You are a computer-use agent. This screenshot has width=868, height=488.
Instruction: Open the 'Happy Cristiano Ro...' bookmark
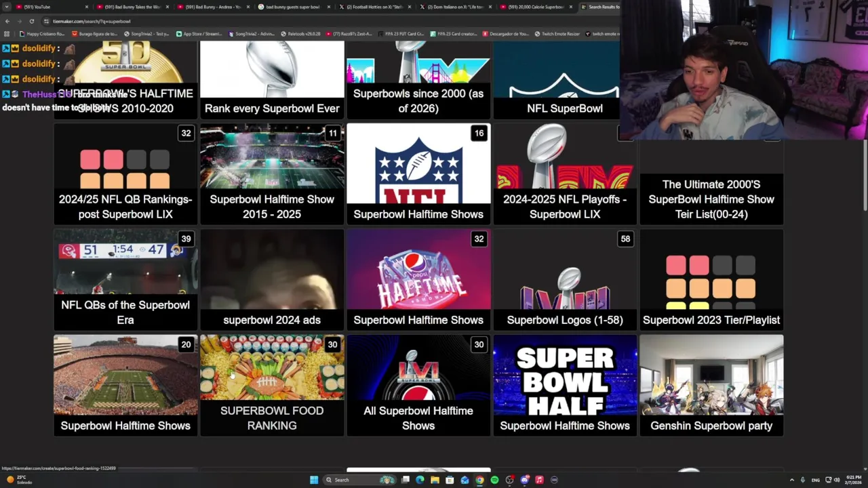coord(42,34)
